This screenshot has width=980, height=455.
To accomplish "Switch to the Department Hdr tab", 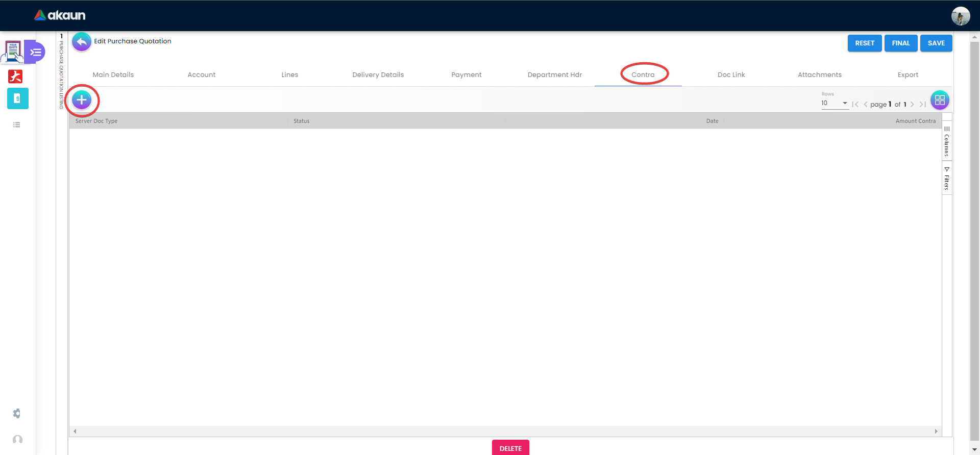I will point(555,74).
